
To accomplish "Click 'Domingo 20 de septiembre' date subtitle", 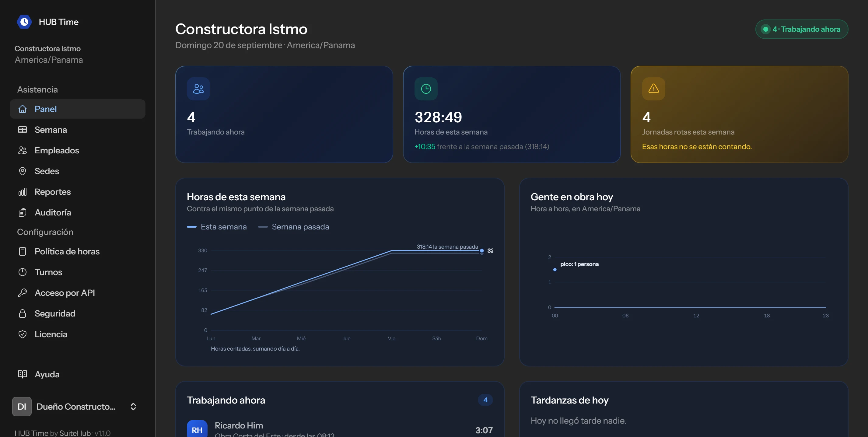I will [229, 45].
